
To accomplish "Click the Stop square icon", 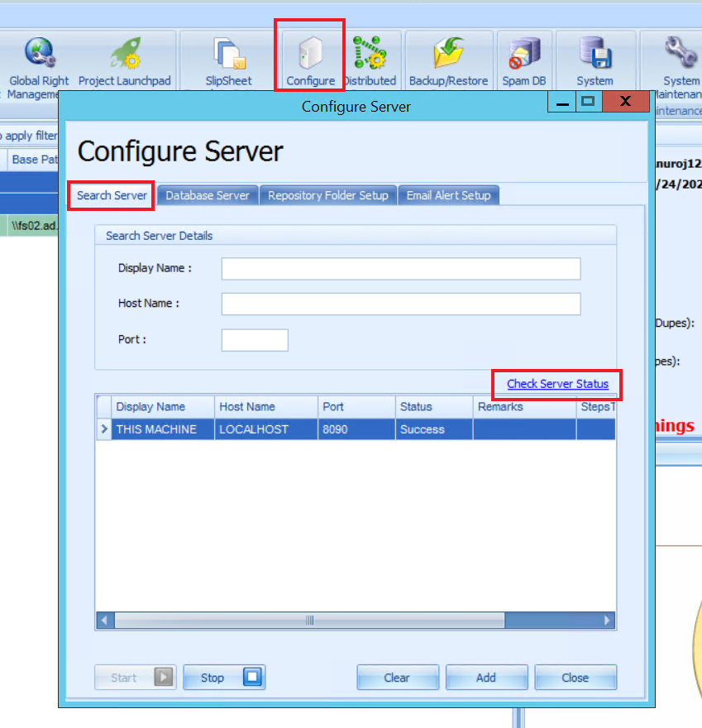I will coord(252,677).
